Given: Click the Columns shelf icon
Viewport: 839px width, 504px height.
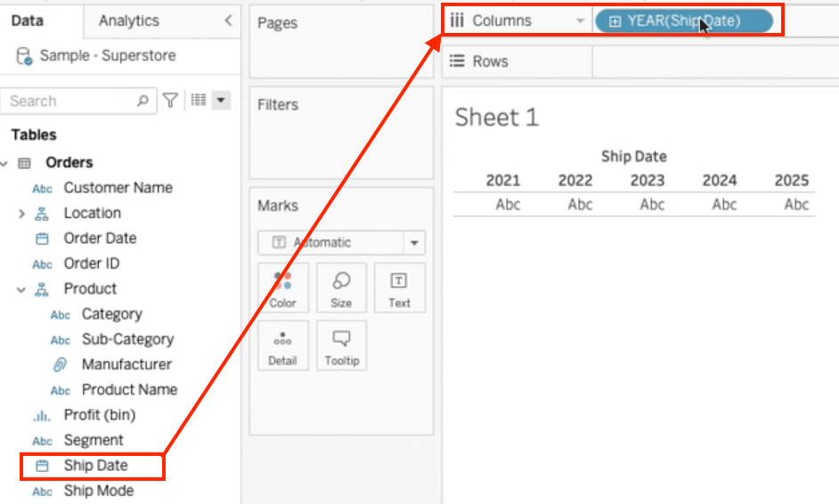Looking at the screenshot, I should point(457,20).
